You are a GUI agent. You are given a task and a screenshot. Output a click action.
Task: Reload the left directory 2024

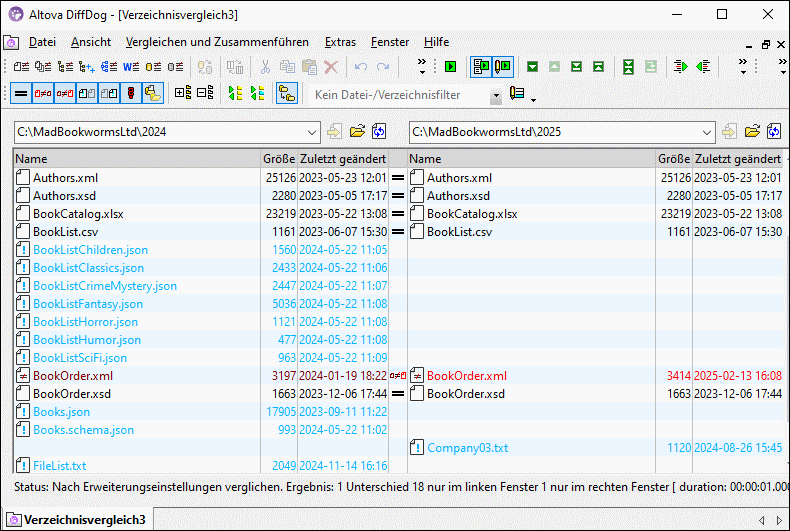pyautogui.click(x=379, y=132)
